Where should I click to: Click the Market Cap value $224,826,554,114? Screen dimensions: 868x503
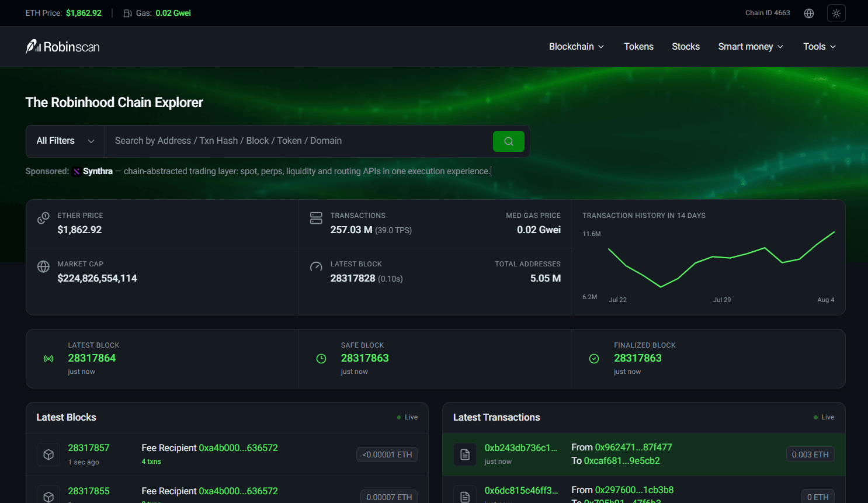[97, 278]
